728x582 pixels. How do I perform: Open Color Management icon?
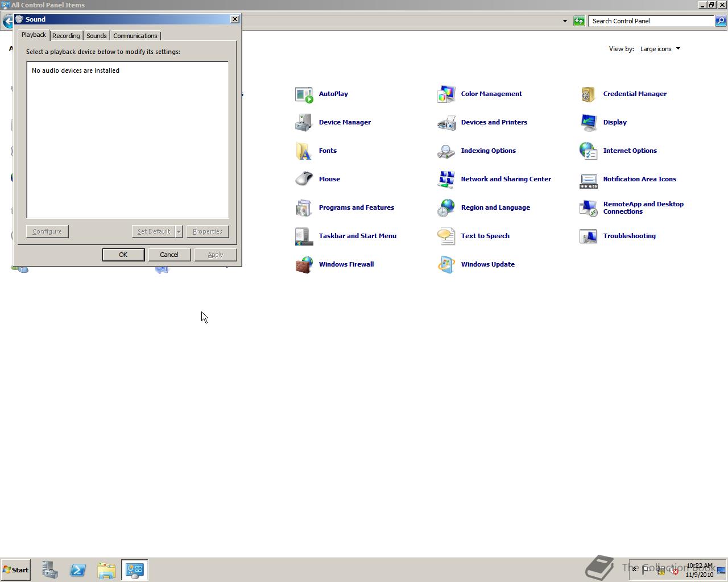pos(446,94)
